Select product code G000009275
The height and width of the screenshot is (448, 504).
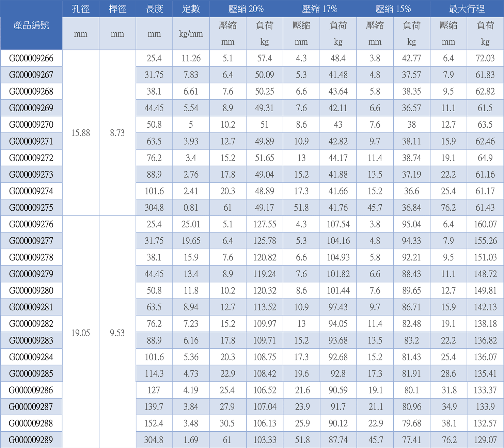(31, 208)
